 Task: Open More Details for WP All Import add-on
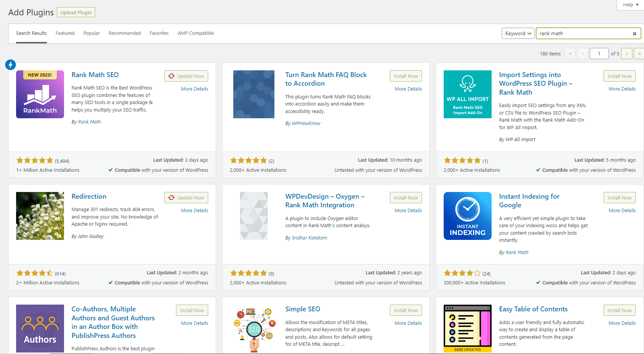point(622,89)
